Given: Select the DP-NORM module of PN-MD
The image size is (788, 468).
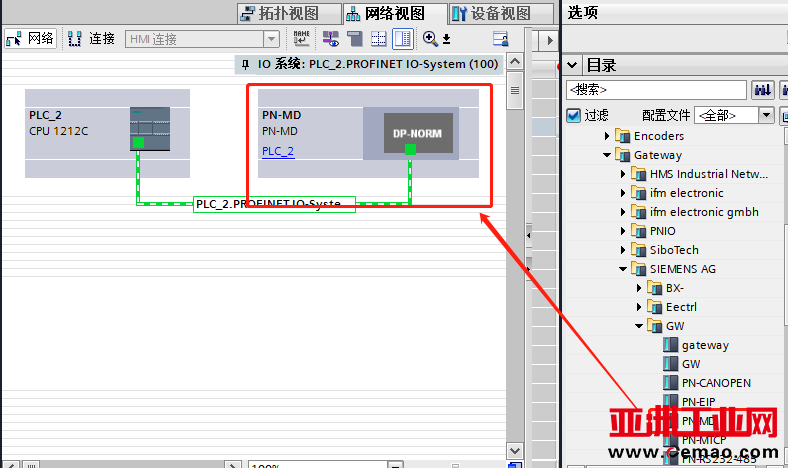Looking at the screenshot, I should click(x=418, y=133).
